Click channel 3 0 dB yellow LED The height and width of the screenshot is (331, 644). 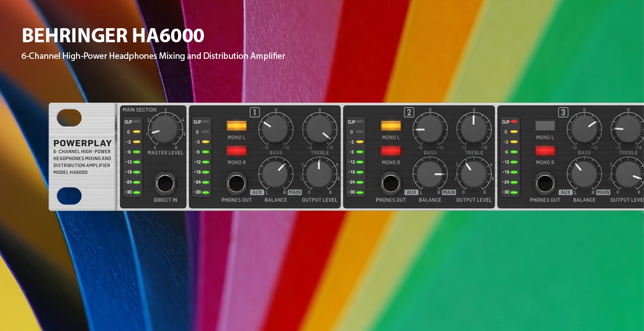click(514, 132)
